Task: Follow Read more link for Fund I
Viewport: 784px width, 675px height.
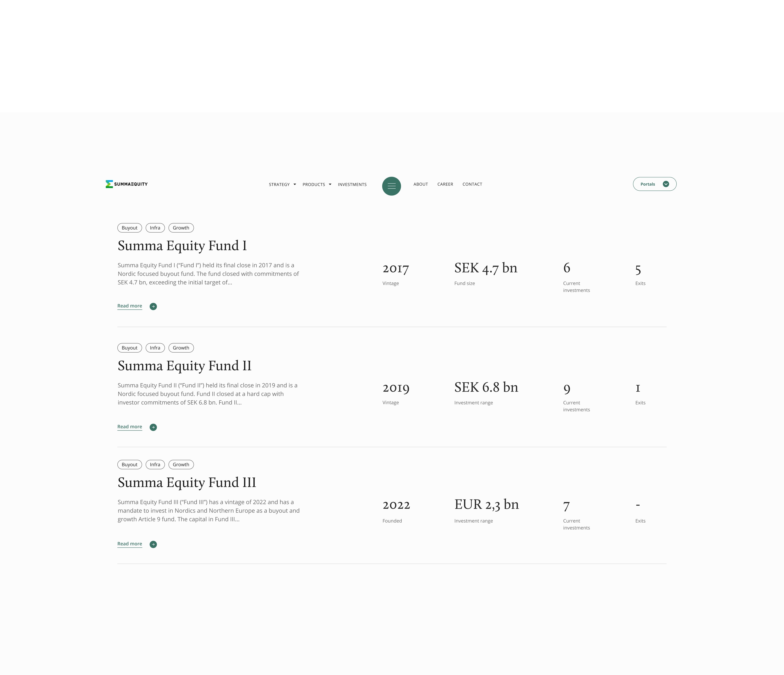Action: [130, 306]
